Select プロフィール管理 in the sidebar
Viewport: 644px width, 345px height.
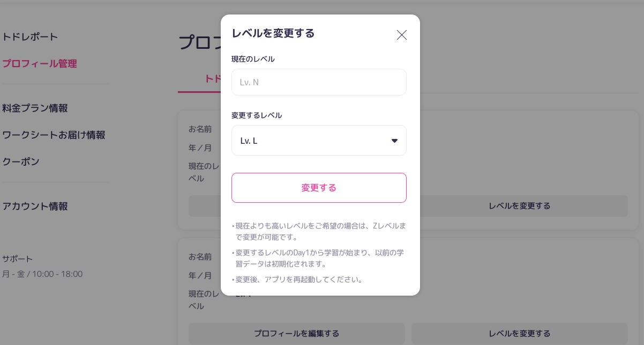coord(40,63)
